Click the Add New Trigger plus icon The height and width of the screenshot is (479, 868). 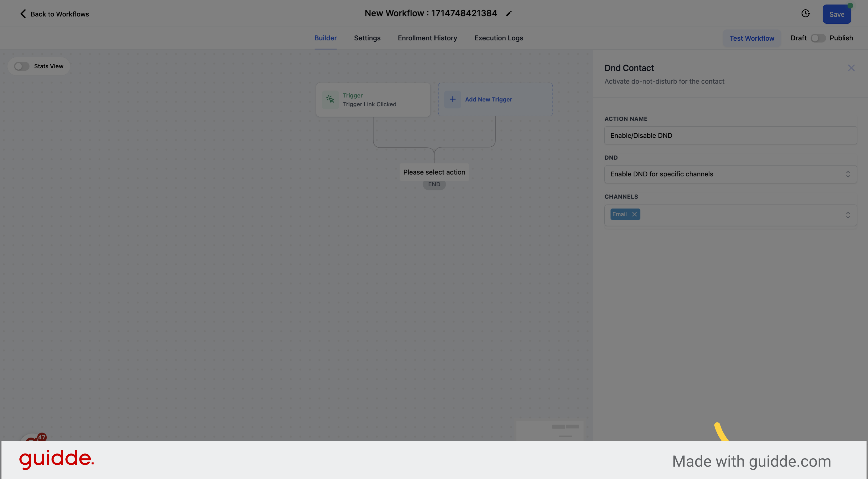coord(453,99)
